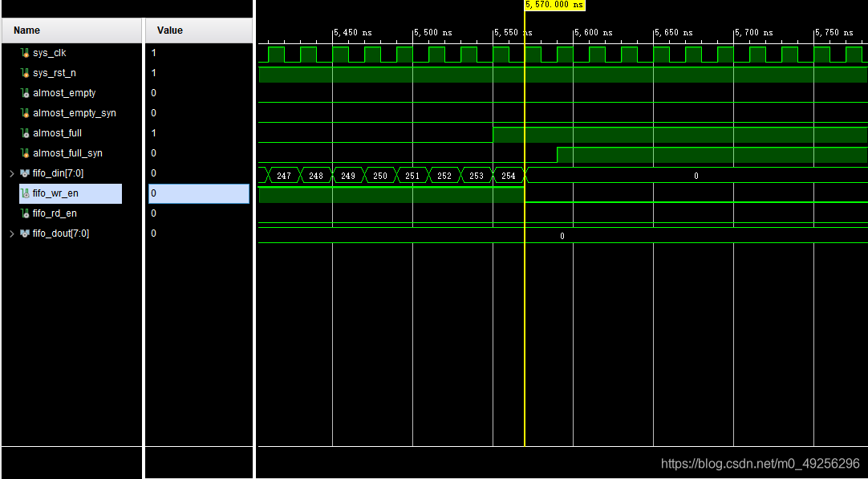Click the Value column header
Screen dimensions: 868x479
(199, 30)
